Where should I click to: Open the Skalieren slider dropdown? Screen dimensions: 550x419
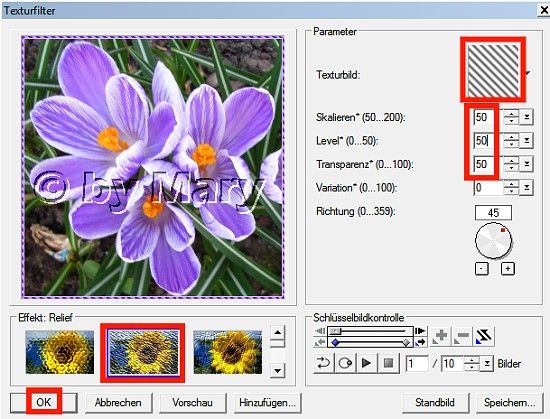click(x=526, y=117)
